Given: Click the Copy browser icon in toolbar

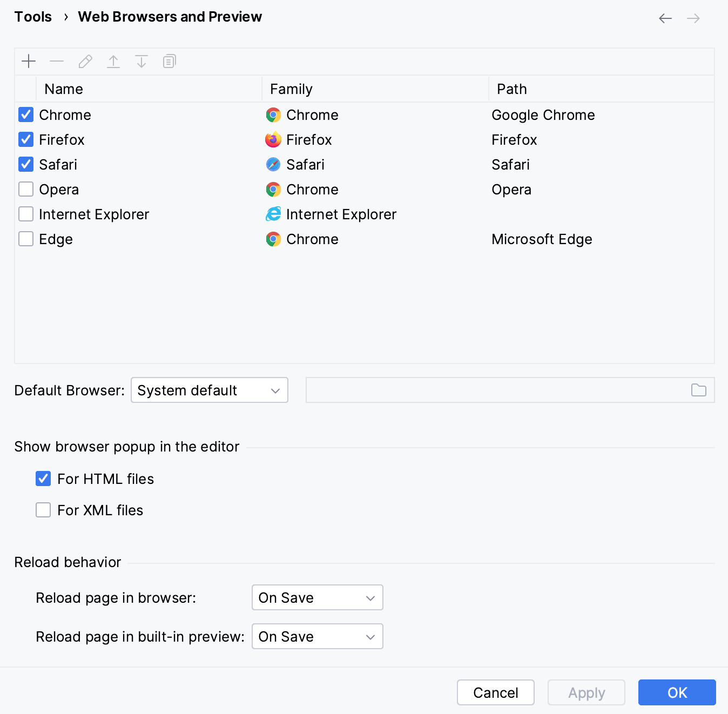Looking at the screenshot, I should pyautogui.click(x=169, y=61).
